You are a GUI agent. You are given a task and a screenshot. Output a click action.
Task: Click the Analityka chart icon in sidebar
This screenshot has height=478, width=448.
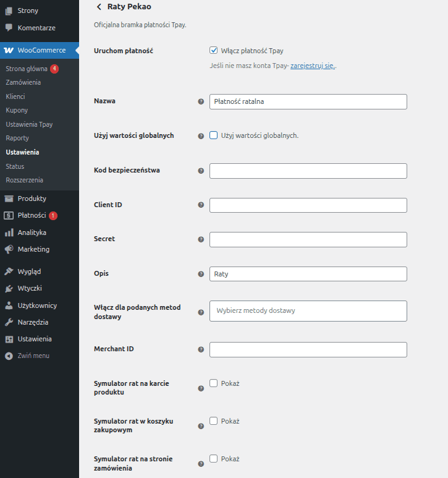point(9,233)
